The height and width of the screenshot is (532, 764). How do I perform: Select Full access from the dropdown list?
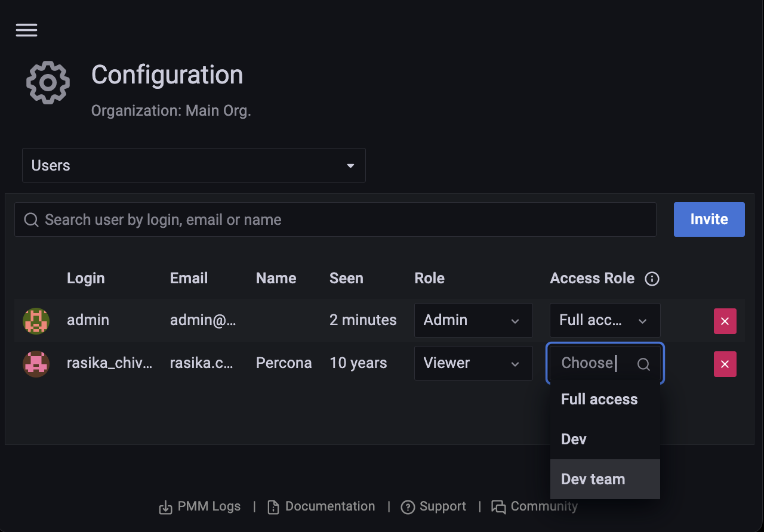point(599,400)
